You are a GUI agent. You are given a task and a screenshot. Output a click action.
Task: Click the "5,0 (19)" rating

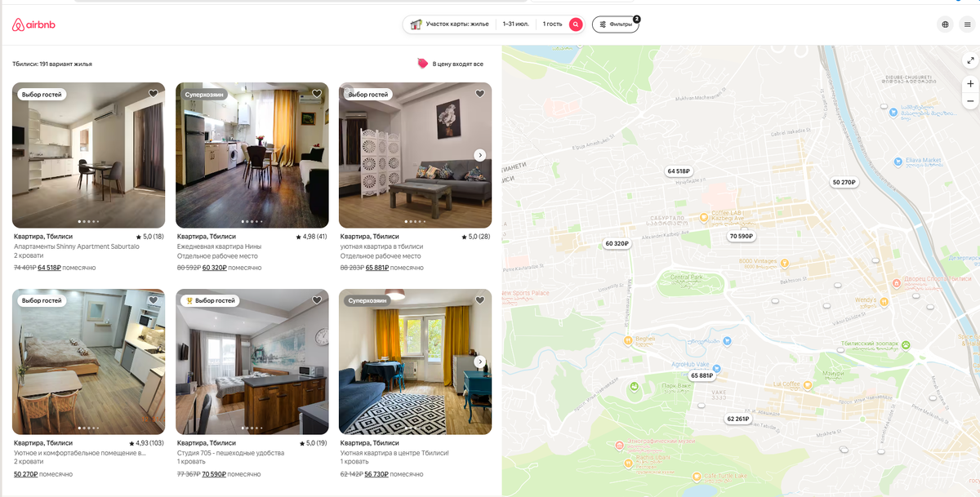314,443
